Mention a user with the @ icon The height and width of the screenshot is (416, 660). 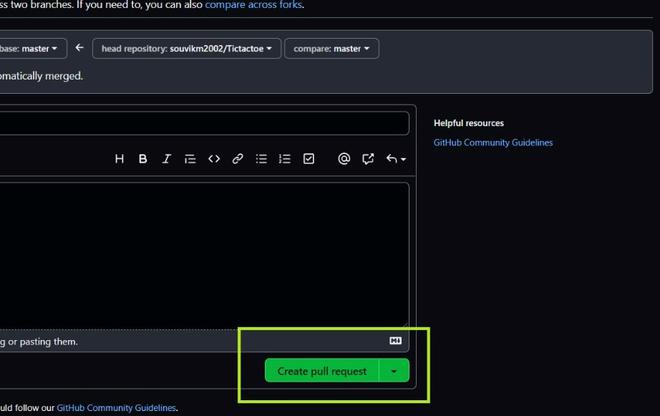click(x=344, y=159)
